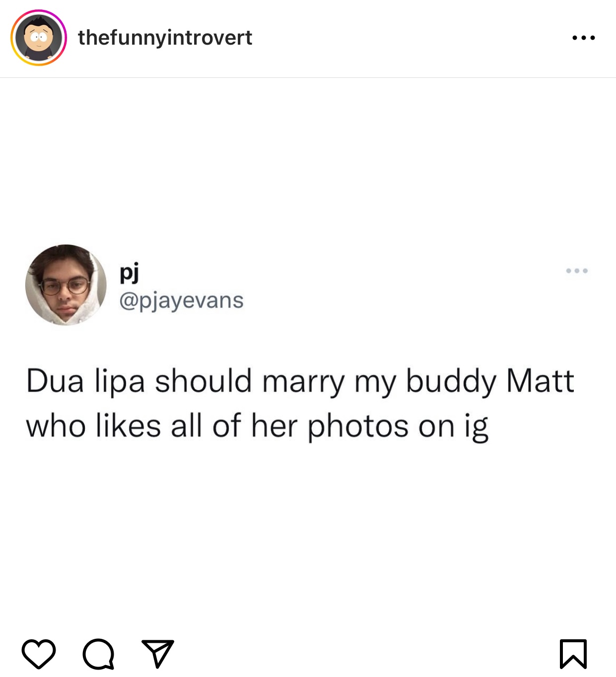Open post options menu beside thefunnyintrovert
This screenshot has width=616, height=677.
pos(584,38)
